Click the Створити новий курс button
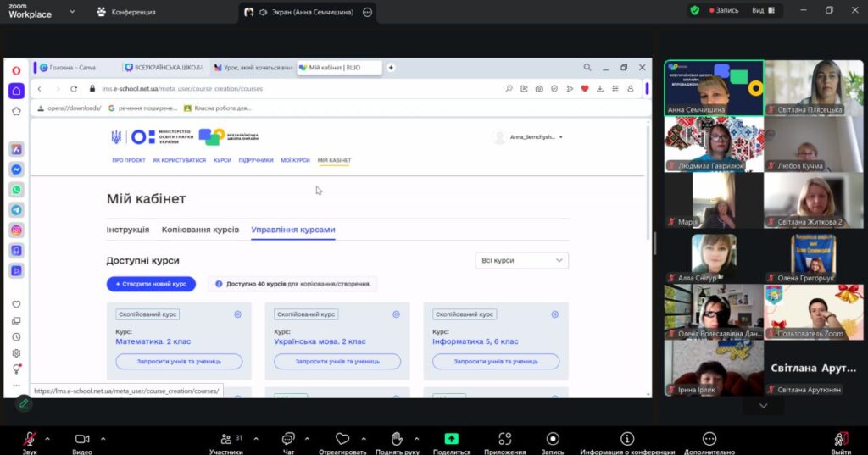This screenshot has width=868, height=455. click(151, 284)
